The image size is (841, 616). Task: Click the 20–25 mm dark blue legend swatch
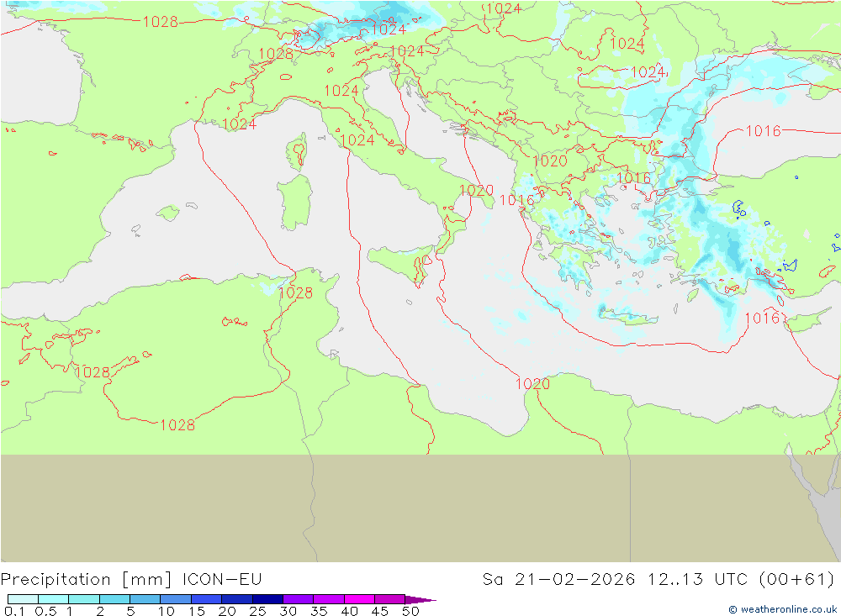[237, 599]
